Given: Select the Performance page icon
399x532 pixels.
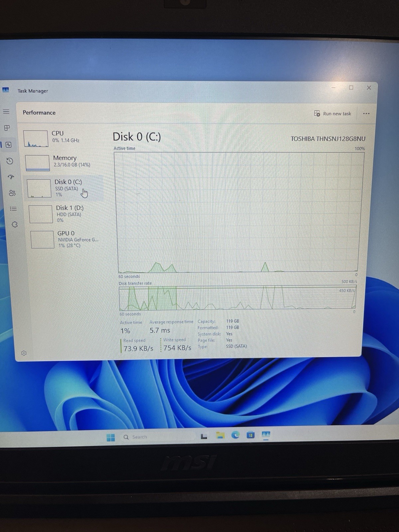Looking at the screenshot, I should 9,145.
